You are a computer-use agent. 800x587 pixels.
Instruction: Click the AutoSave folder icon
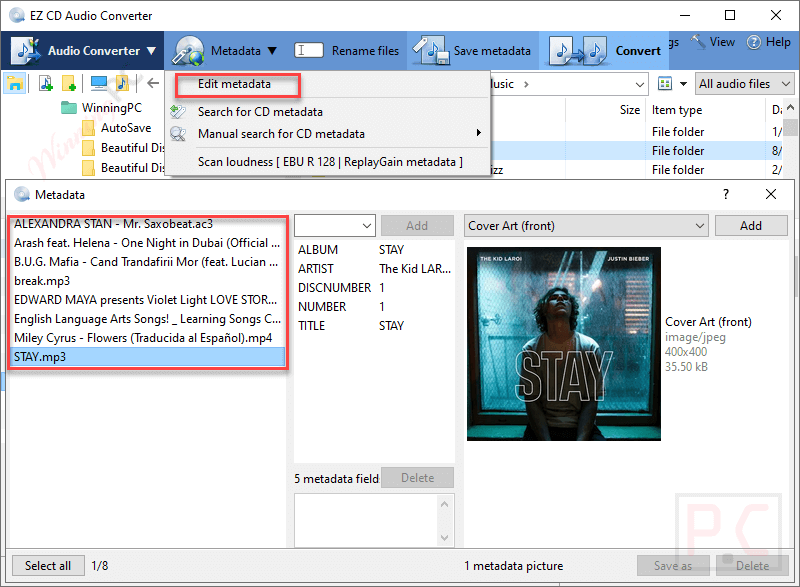point(89,127)
